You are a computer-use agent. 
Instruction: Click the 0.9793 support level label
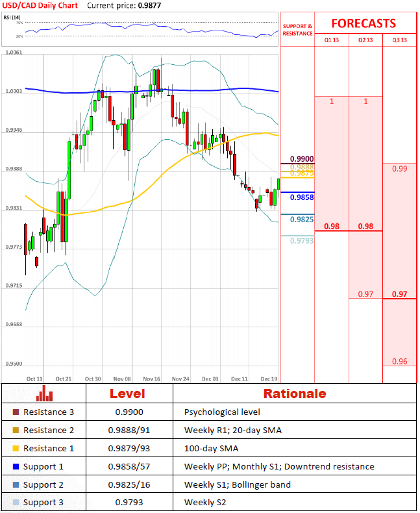point(302,241)
